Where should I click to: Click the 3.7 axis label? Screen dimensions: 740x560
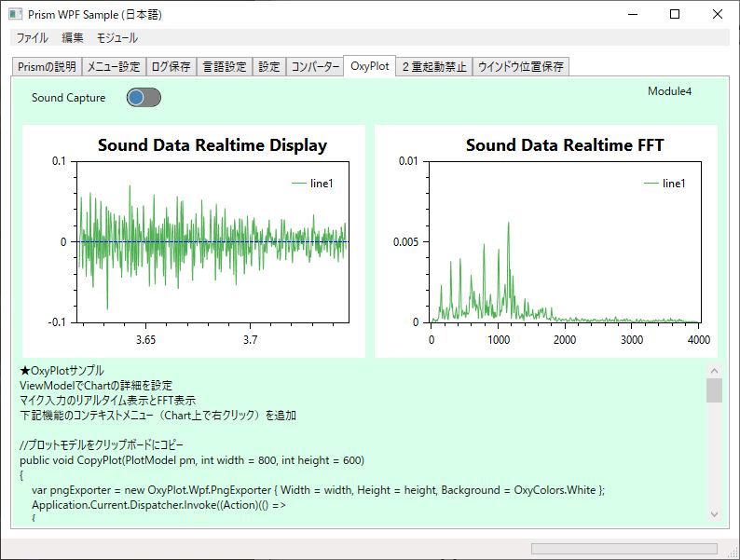[250, 340]
